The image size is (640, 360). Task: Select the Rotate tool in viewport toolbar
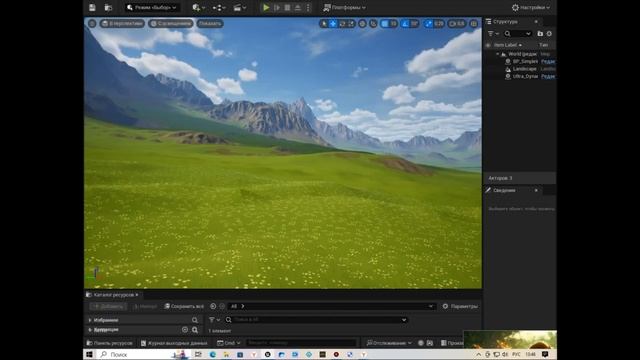coord(342,24)
